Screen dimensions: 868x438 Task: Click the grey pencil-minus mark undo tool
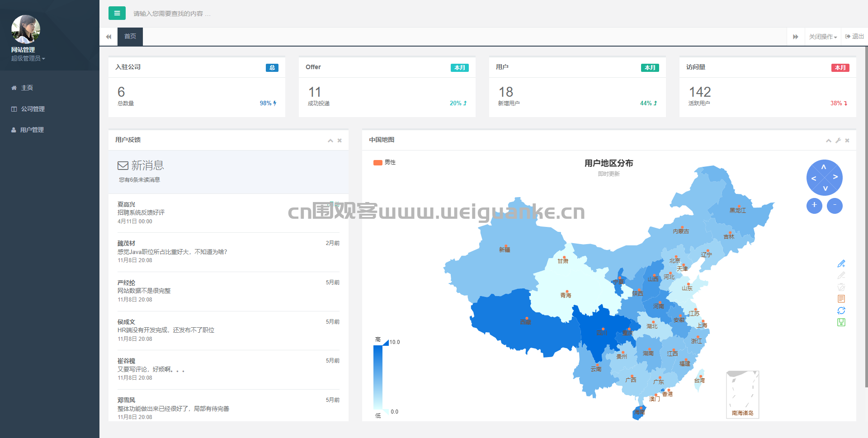pos(841,275)
